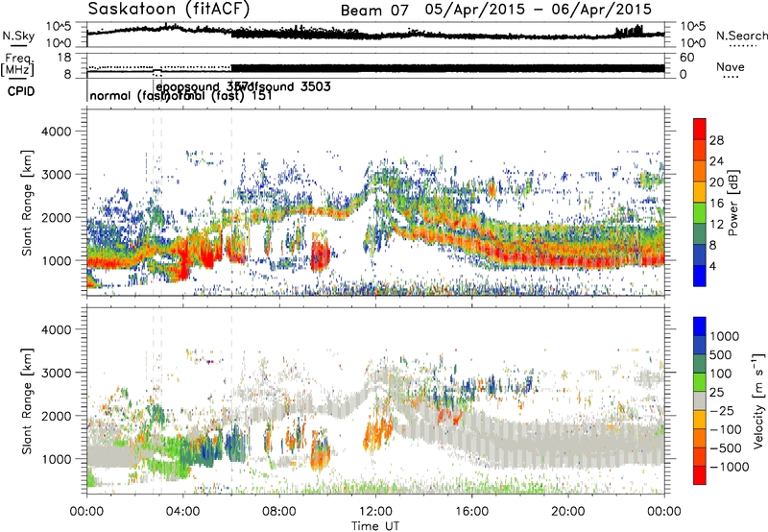Image resolution: width=768 pixels, height=532 pixels.
Task: Click the '16' tick on Power scale
Action: pos(716,204)
